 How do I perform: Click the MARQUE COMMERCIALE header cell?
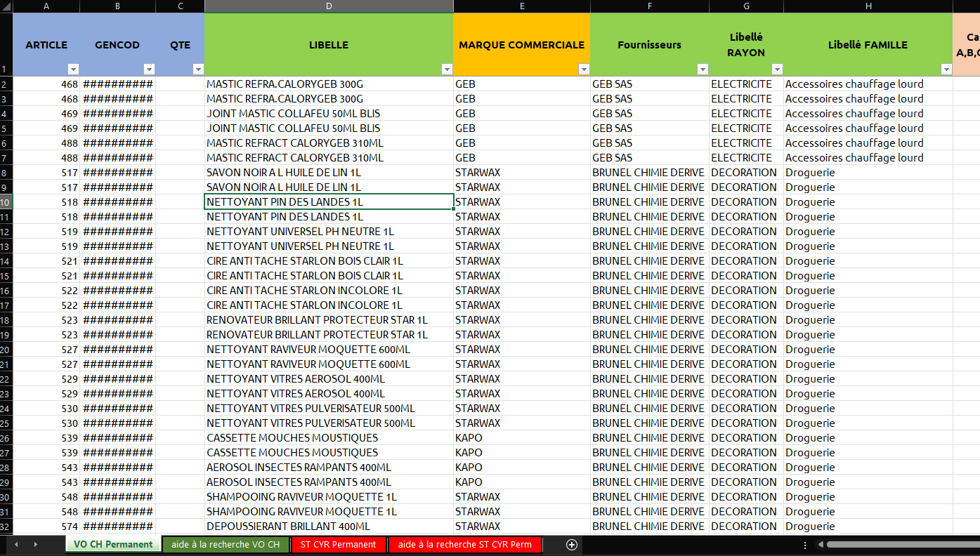tap(522, 45)
